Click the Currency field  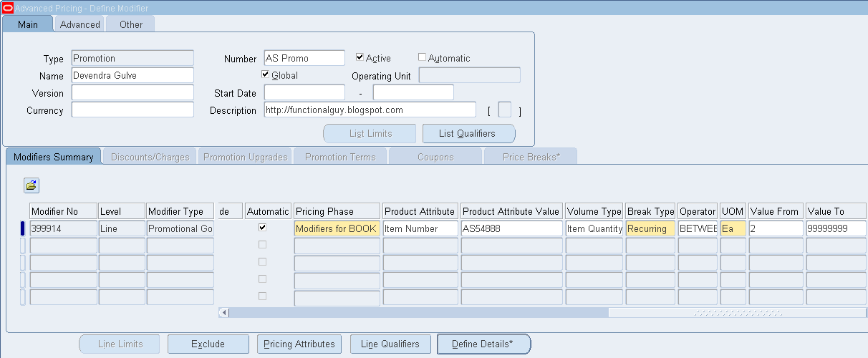click(132, 110)
